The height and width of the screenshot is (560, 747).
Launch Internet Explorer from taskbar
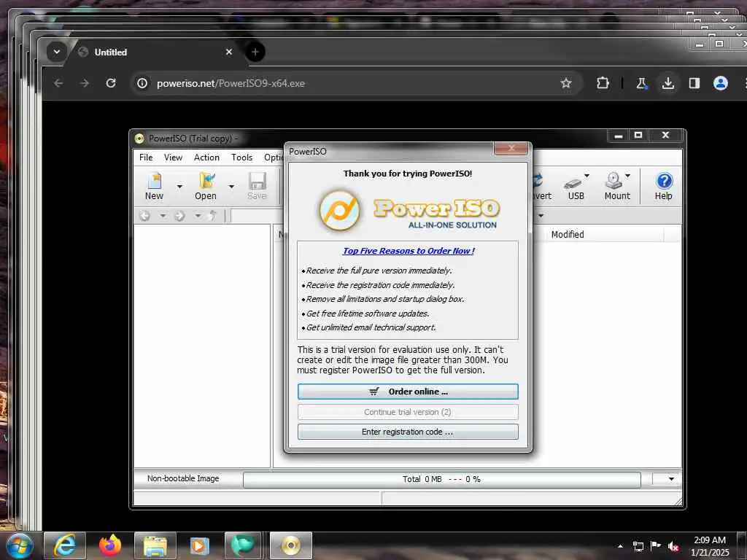tap(65, 545)
